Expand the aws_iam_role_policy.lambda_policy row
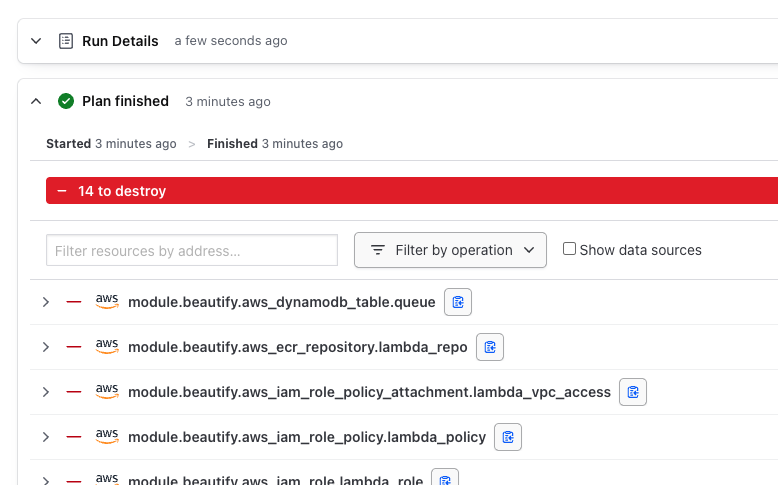 [45, 437]
